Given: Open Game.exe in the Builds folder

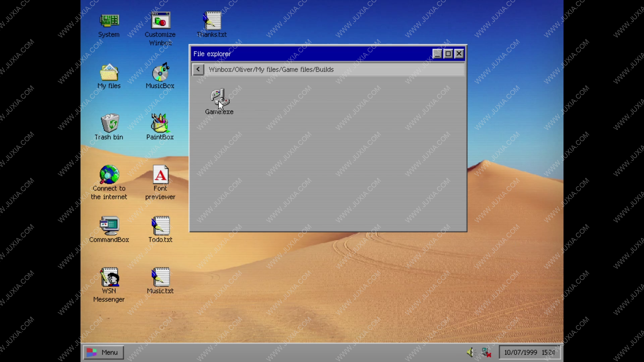Looking at the screenshot, I should tap(219, 100).
